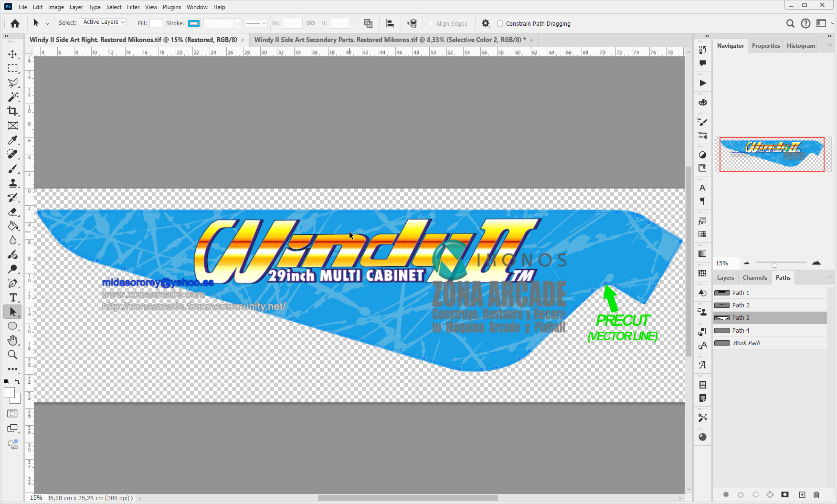The height and width of the screenshot is (504, 837).
Task: Click the Delete current path trash icon
Action: point(816,495)
